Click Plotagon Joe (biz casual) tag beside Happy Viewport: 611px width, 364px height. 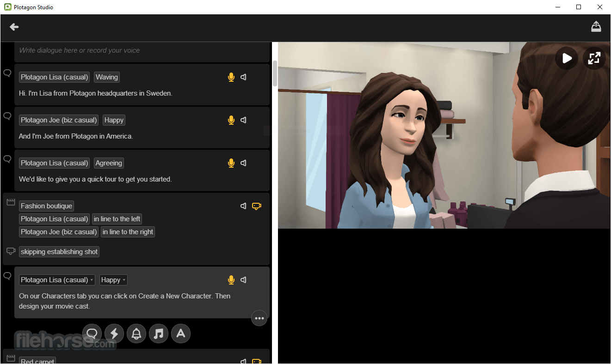59,120
